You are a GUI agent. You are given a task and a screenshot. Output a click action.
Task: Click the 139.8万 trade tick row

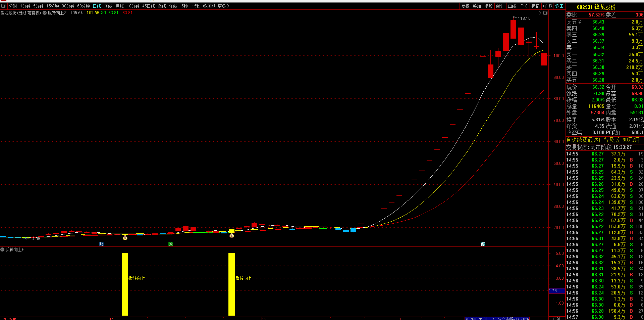(605, 202)
